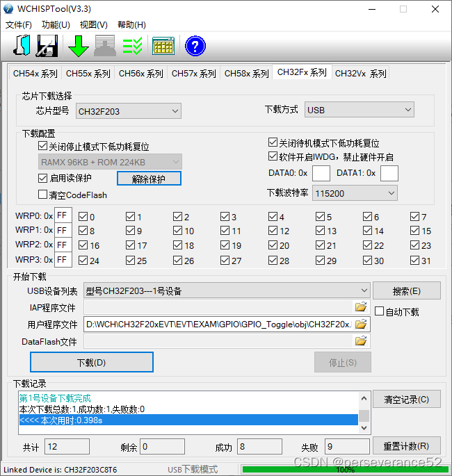452x476 pixels.
Task: Open the download method USB dropdown
Action: point(360,110)
